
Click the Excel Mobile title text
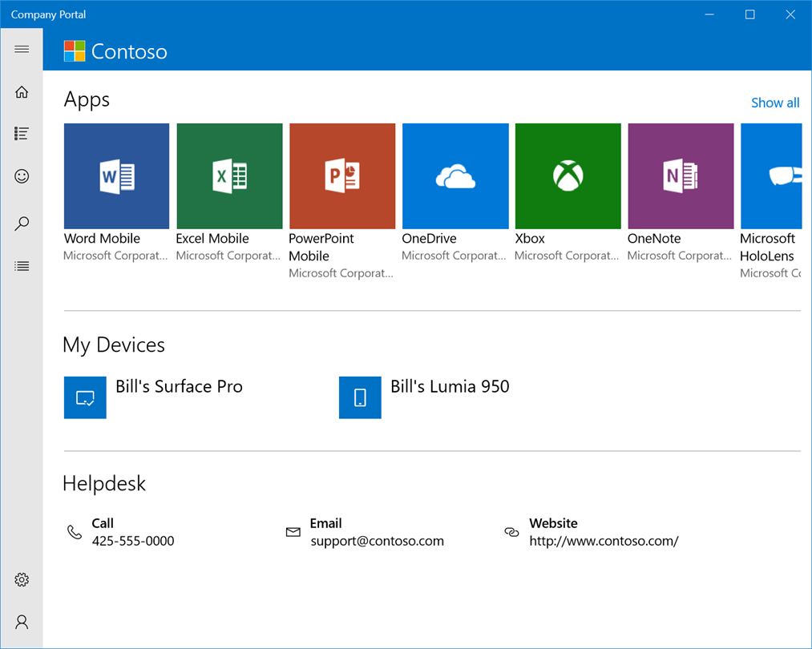(x=212, y=239)
